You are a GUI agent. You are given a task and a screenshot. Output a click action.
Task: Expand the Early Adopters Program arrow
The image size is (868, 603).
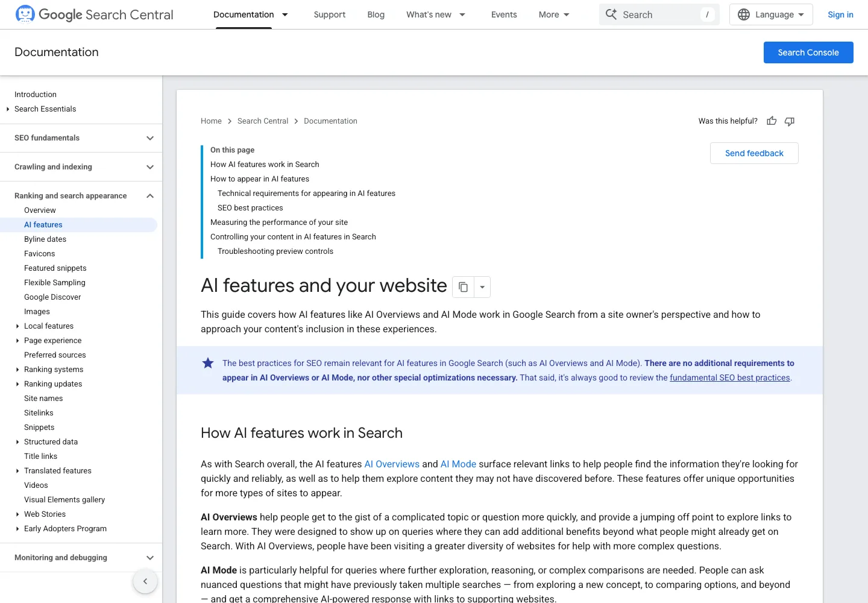coord(17,529)
